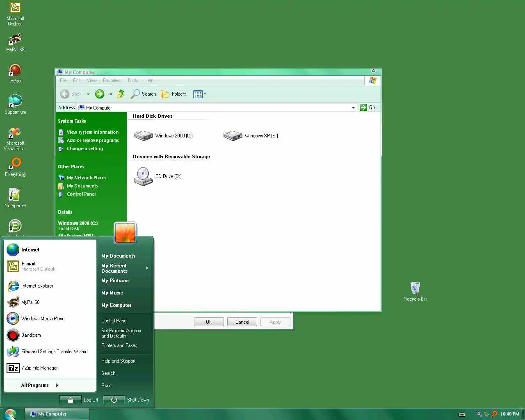The image size is (525, 420).
Task: Open E-mail Microsoft Outlook entry
Action: click(50, 266)
